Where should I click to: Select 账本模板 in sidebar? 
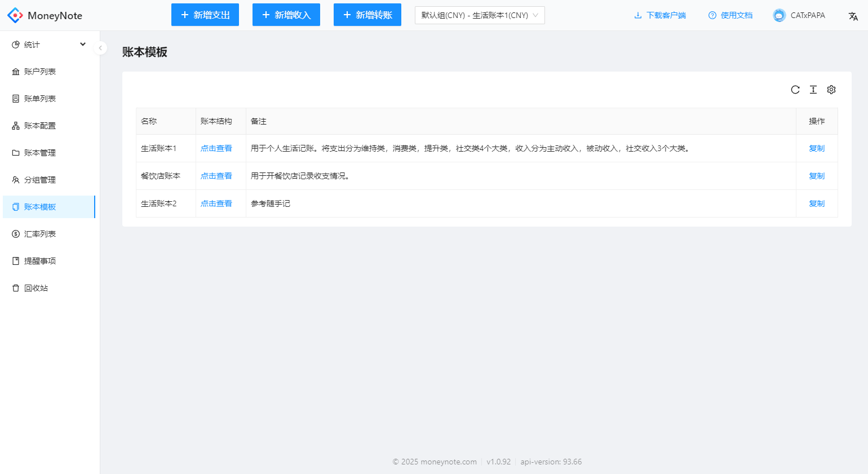(49, 207)
